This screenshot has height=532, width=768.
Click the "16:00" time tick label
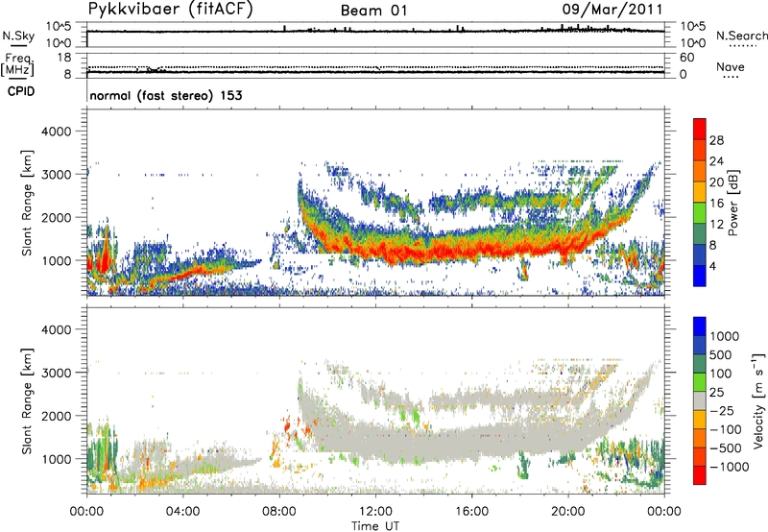tap(471, 512)
